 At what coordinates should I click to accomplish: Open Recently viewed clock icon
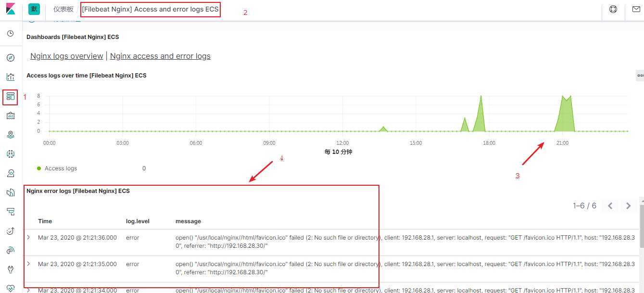tap(11, 34)
